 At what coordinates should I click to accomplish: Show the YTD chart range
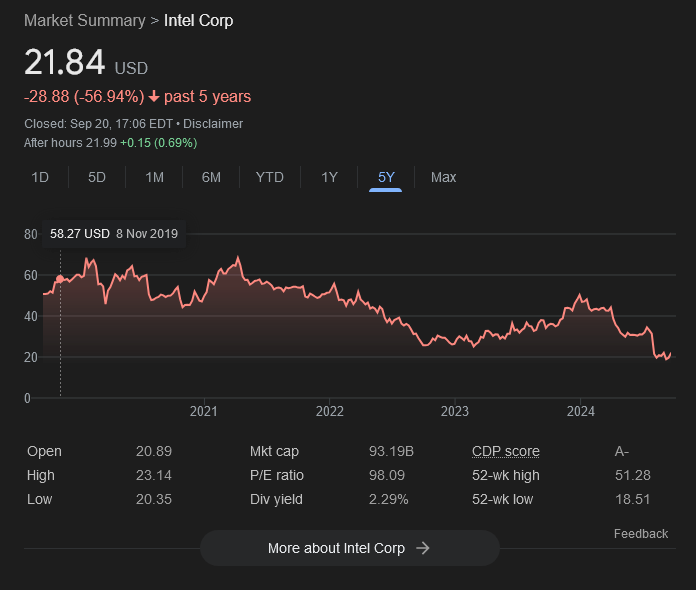click(x=269, y=178)
